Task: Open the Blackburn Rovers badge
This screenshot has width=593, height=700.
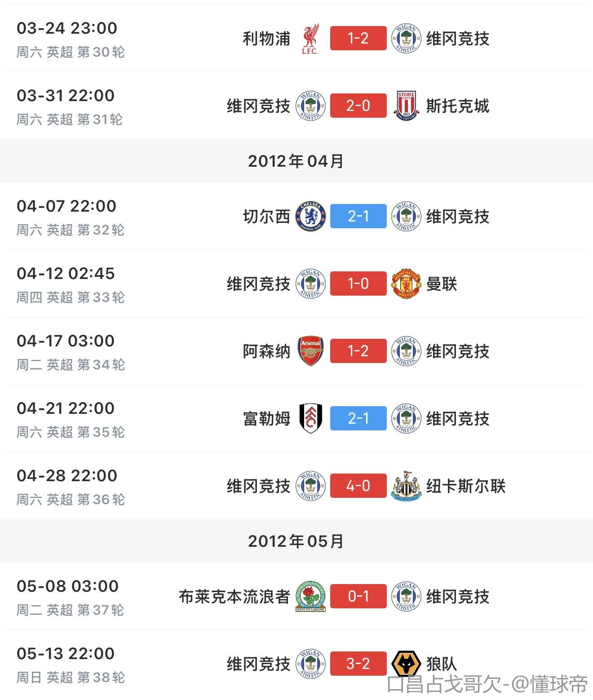Action: (x=310, y=596)
